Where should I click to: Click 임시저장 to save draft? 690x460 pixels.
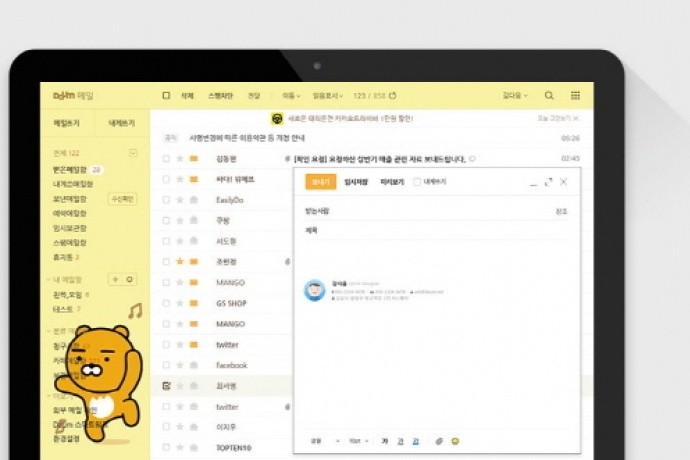356,182
